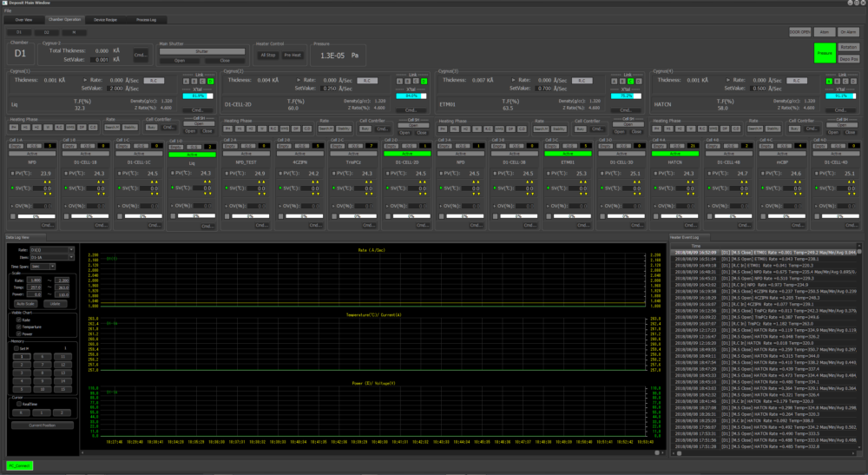Click the Cygnus-2 SetValue field 0.001
Screen dimensions: 868x475
(x=100, y=60)
